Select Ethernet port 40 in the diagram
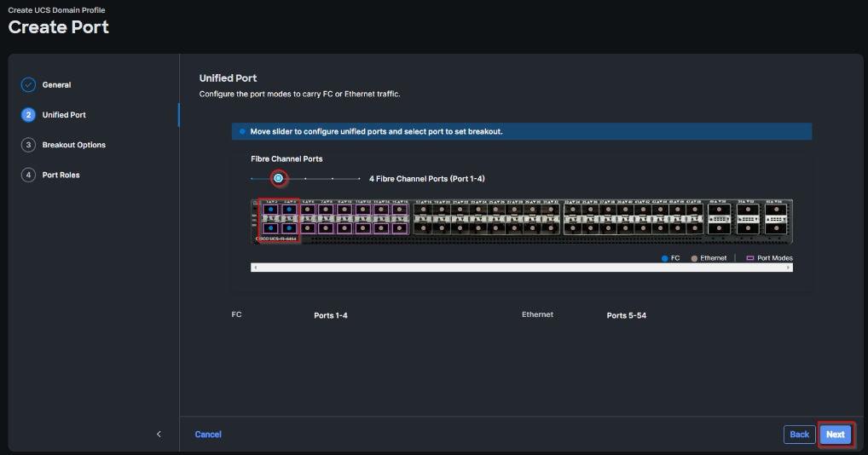868x455 pixels. click(x=625, y=227)
